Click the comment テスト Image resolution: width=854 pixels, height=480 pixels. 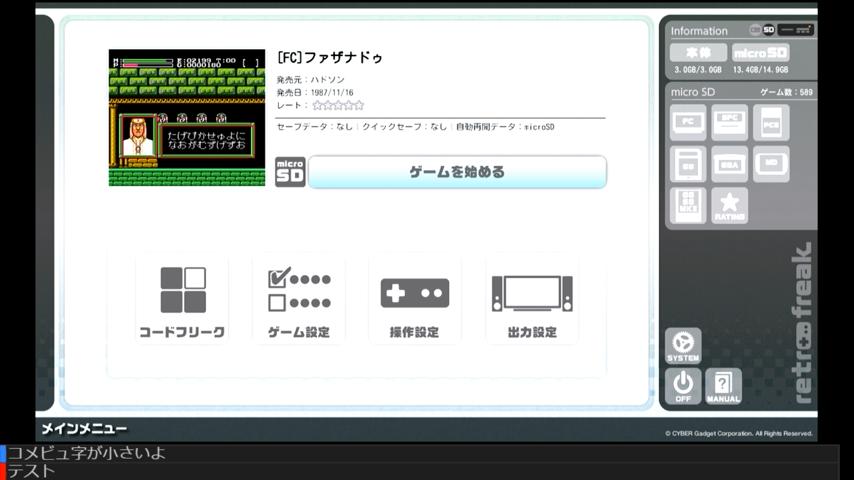32,471
